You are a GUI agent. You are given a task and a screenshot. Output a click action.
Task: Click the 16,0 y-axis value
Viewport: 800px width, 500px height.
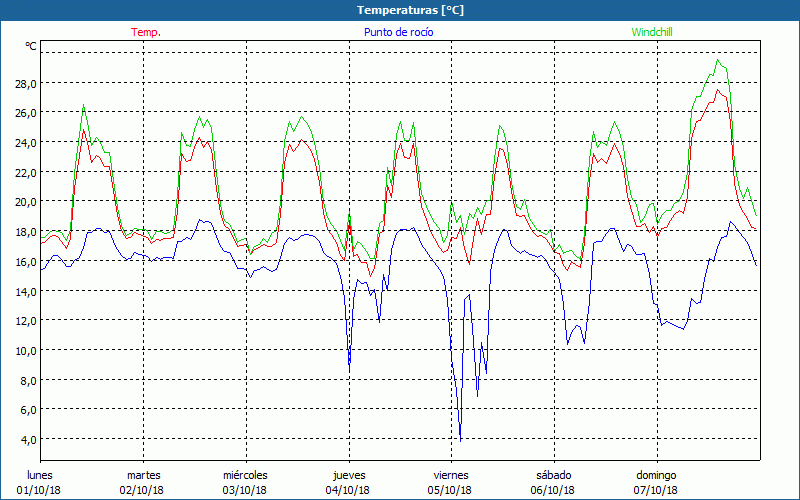click(26, 262)
